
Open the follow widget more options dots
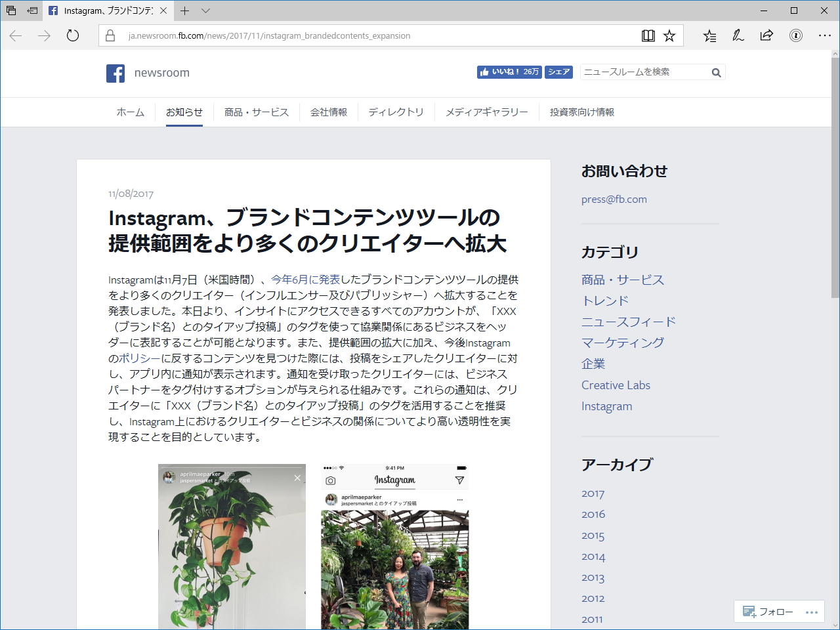(812, 612)
